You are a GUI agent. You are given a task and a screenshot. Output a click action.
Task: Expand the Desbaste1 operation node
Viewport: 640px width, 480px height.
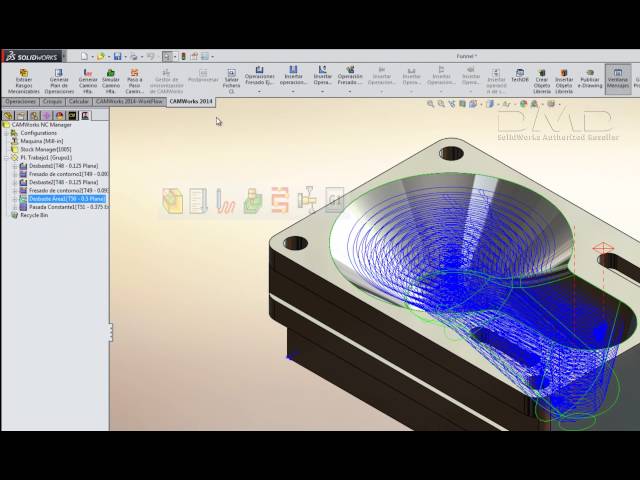click(x=15, y=166)
